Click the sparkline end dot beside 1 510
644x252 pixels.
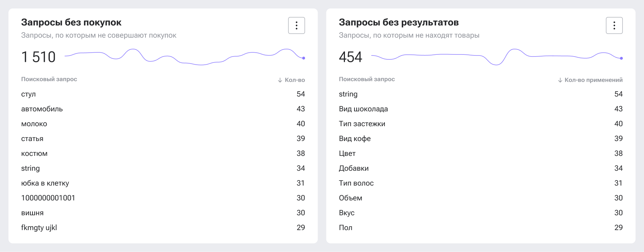(x=304, y=58)
